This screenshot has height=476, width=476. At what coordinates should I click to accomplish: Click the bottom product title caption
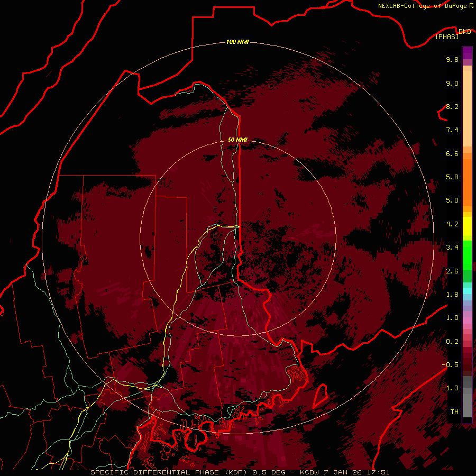point(240,472)
